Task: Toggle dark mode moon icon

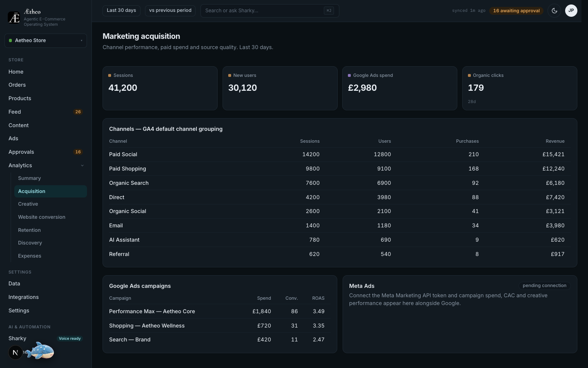Action: point(554,11)
